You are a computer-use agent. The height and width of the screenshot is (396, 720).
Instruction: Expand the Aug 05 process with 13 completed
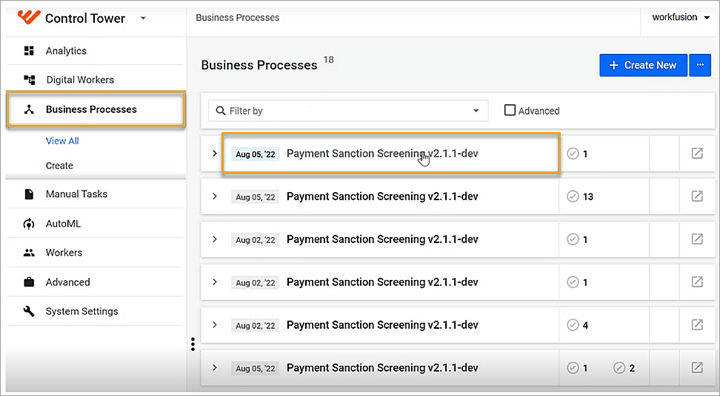pos(214,196)
